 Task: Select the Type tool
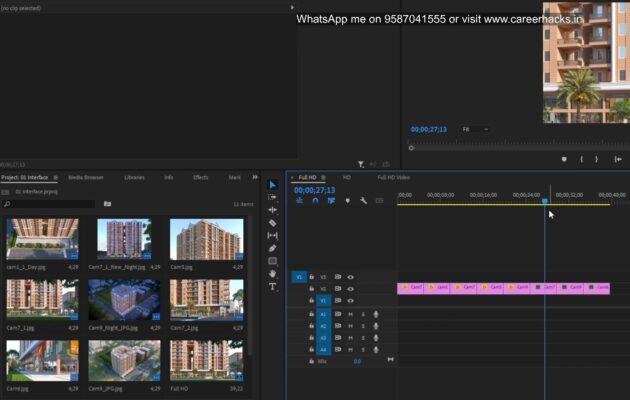tap(273, 286)
